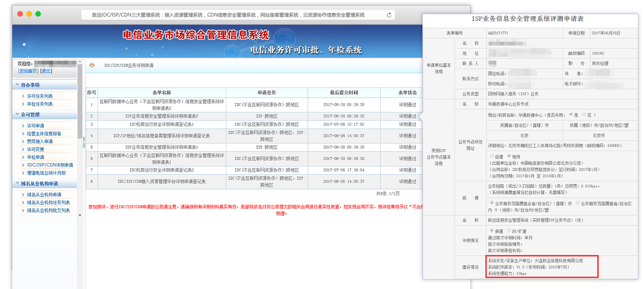Select the 租用 radio button
Image resolution: width=644 pixels, height=289 pixels.
click(509, 156)
